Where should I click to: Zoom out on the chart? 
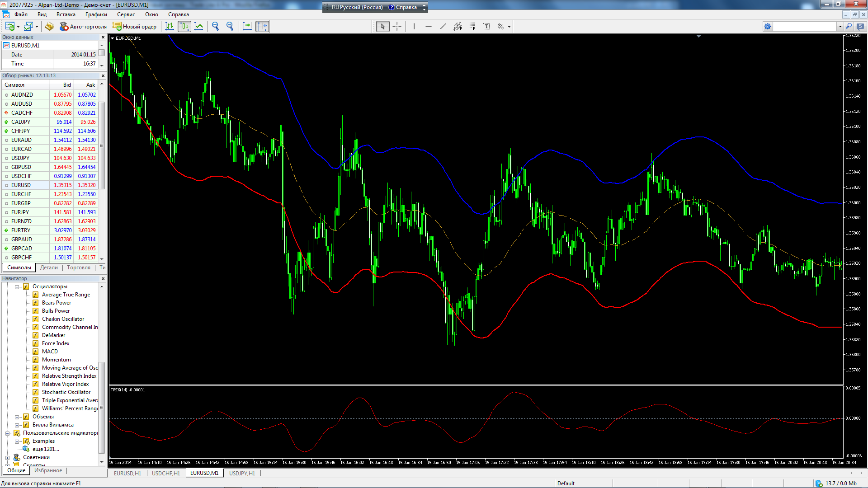click(x=230, y=26)
